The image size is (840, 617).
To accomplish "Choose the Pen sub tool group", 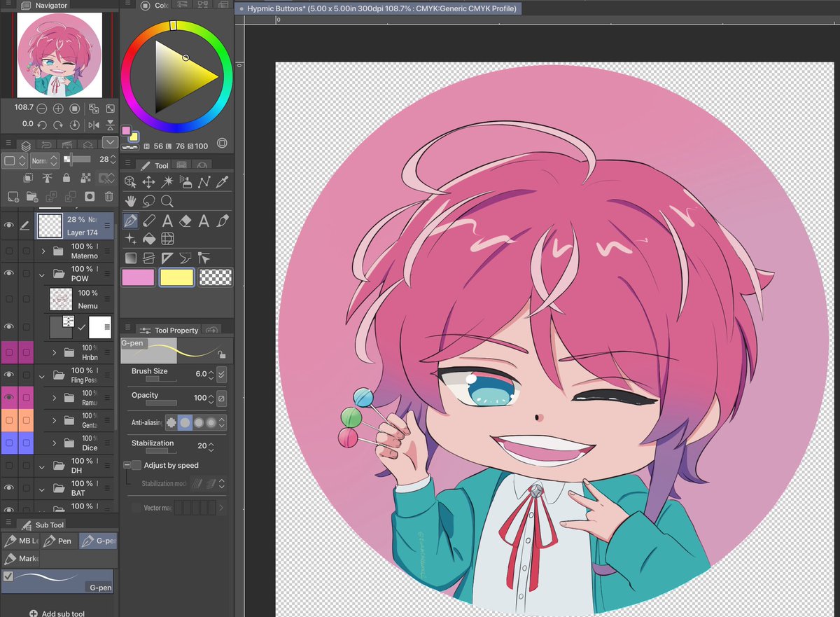I will 59,541.
